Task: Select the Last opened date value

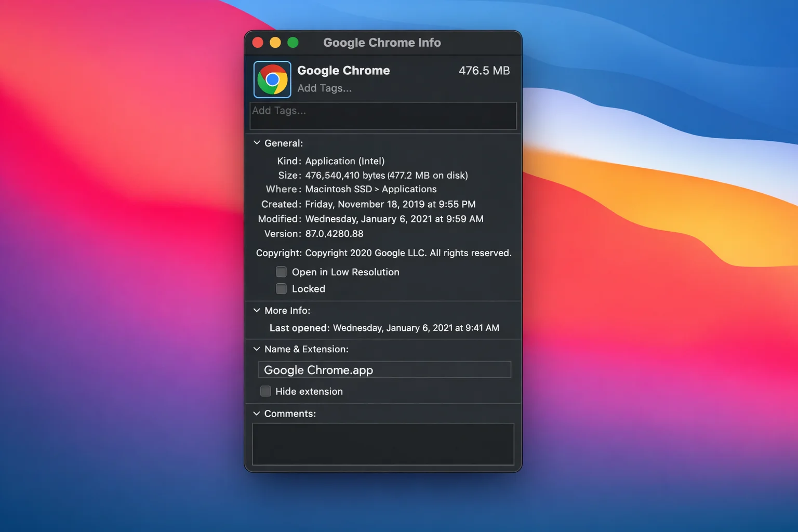Action: coord(416,328)
